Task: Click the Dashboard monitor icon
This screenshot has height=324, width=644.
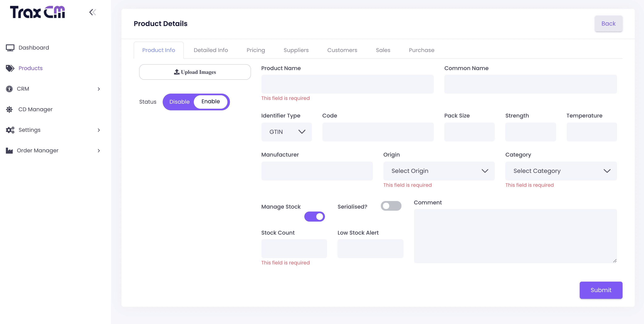Action: pyautogui.click(x=10, y=48)
